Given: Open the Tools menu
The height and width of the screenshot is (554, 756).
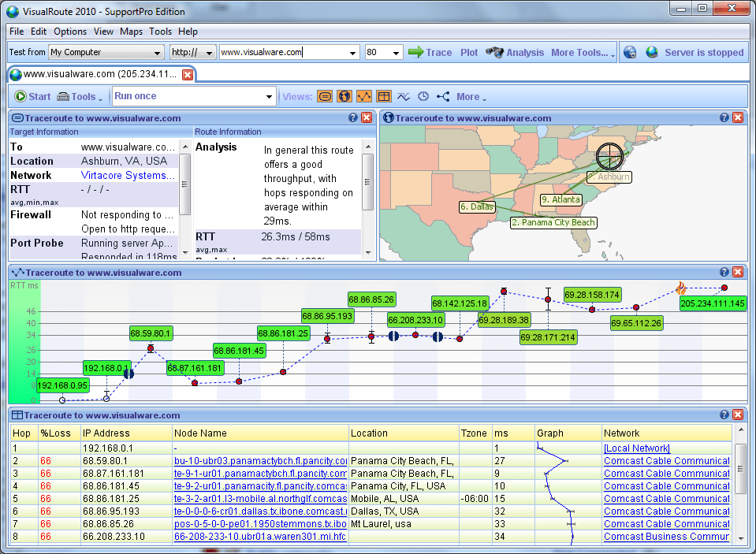Looking at the screenshot, I should pos(161,32).
